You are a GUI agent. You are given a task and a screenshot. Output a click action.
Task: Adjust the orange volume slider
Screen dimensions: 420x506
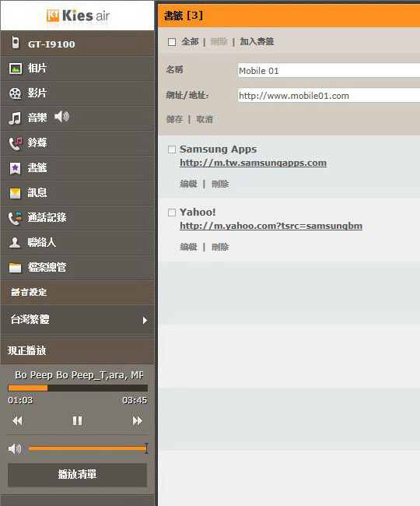(88, 448)
